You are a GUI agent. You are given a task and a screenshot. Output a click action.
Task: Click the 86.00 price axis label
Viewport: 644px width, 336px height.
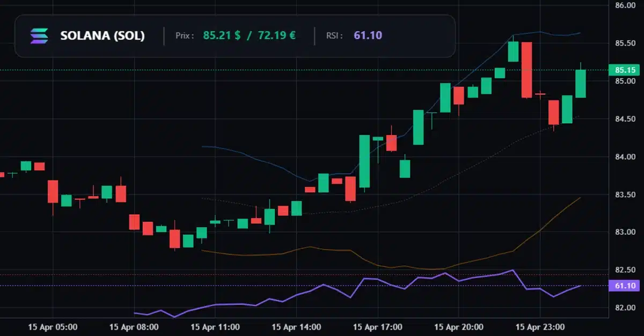point(625,5)
